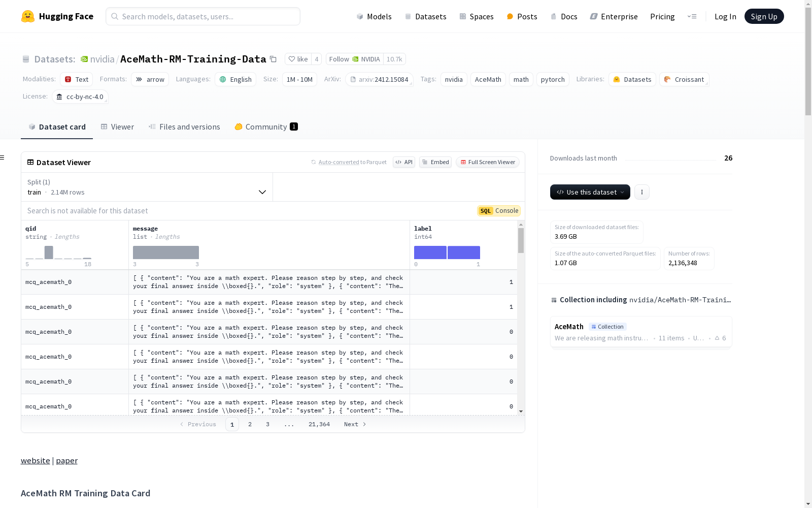Go to Datasets page
This screenshot has width=812, height=508.
[425, 16]
